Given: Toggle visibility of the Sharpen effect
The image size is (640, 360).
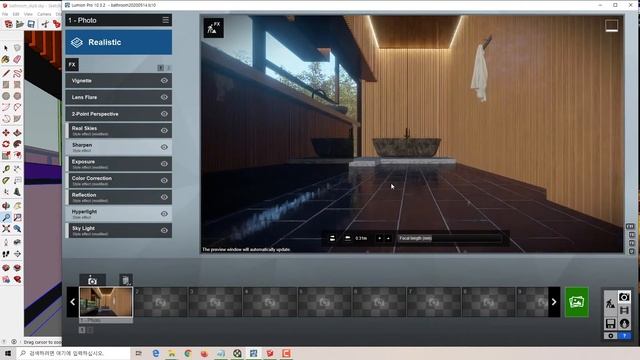Looking at the screenshot, I should 164,147.
